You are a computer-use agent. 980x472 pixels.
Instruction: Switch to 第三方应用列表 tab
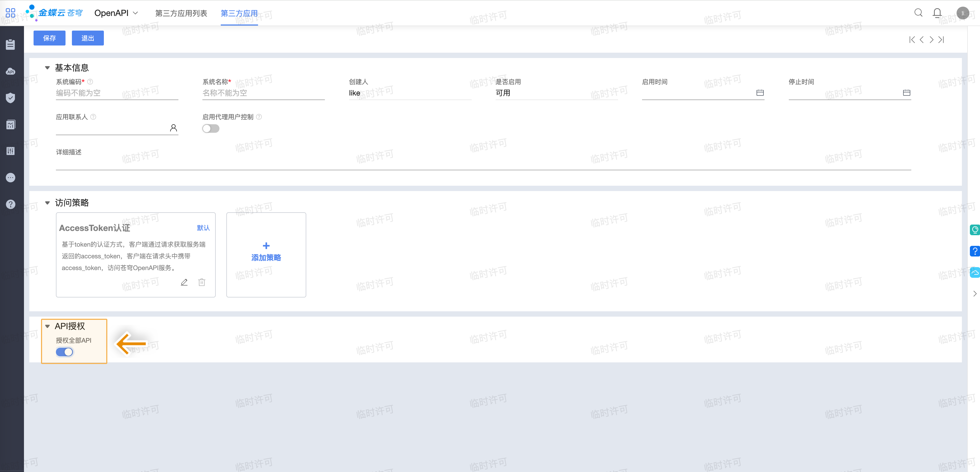(x=181, y=13)
